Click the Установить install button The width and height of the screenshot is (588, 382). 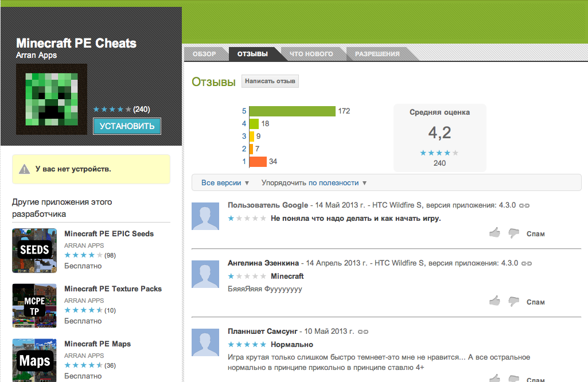(127, 126)
